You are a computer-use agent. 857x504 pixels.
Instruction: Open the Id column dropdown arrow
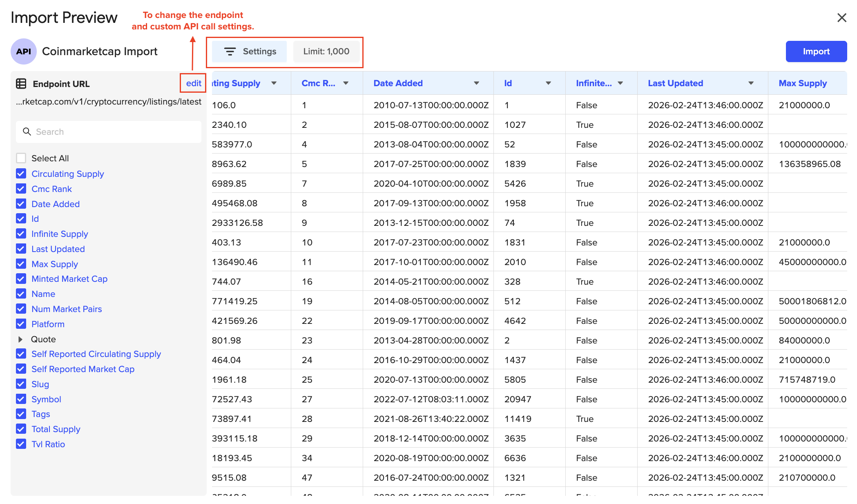548,83
